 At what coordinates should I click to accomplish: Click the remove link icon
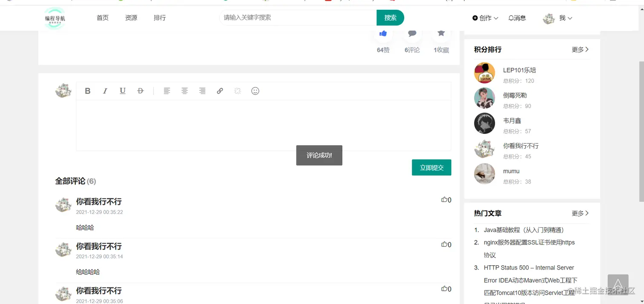click(x=238, y=91)
